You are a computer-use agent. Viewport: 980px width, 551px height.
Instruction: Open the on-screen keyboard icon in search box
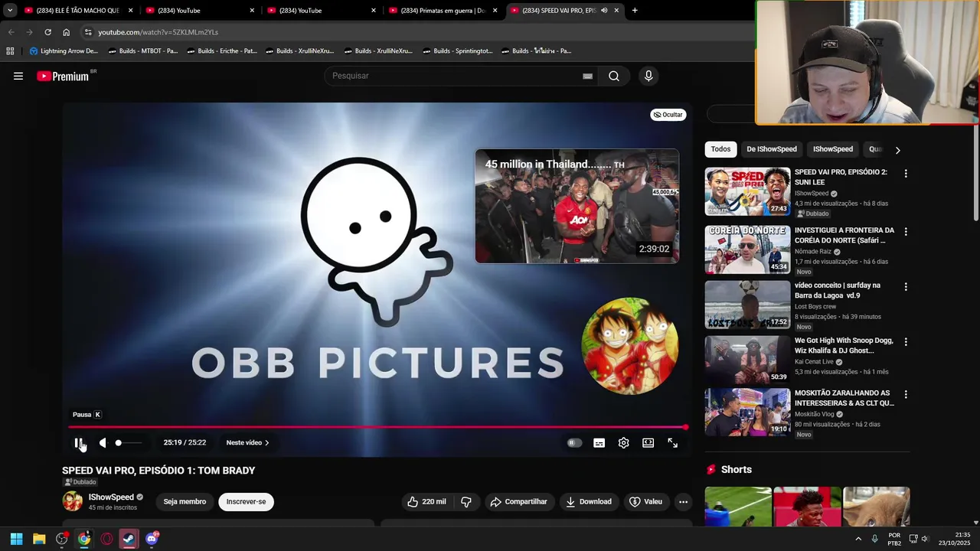coord(587,76)
